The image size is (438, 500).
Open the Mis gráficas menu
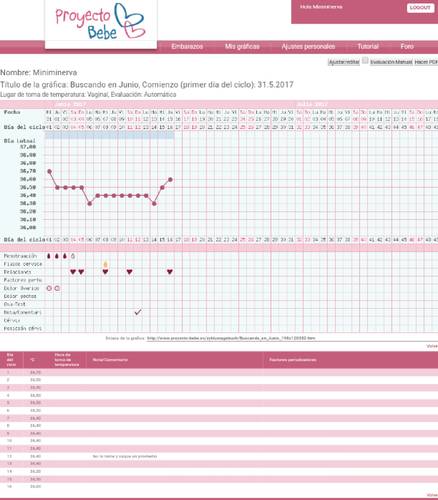(242, 46)
